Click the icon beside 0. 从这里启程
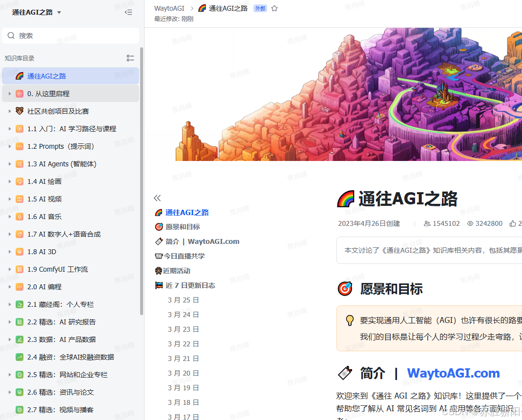This screenshot has height=420, width=522. [x=20, y=94]
